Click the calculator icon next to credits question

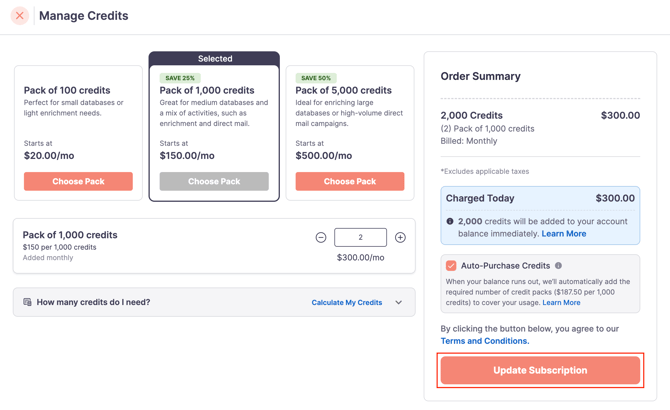(x=27, y=302)
